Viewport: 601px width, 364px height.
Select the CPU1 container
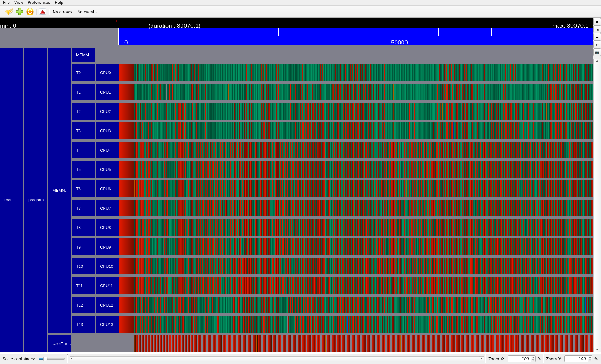(107, 92)
